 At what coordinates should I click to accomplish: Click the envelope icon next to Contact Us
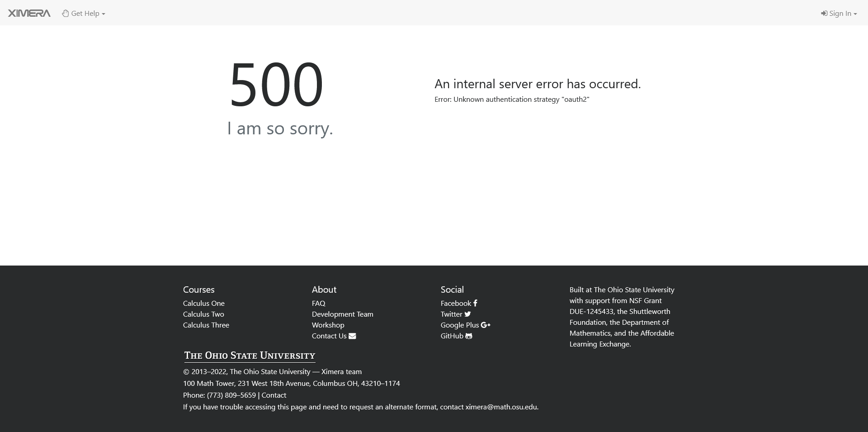[353, 336]
